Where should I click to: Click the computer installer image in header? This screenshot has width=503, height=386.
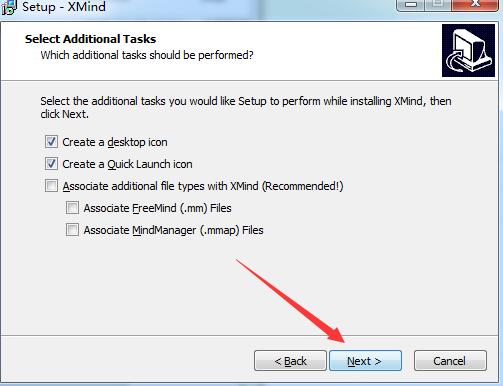point(468,50)
